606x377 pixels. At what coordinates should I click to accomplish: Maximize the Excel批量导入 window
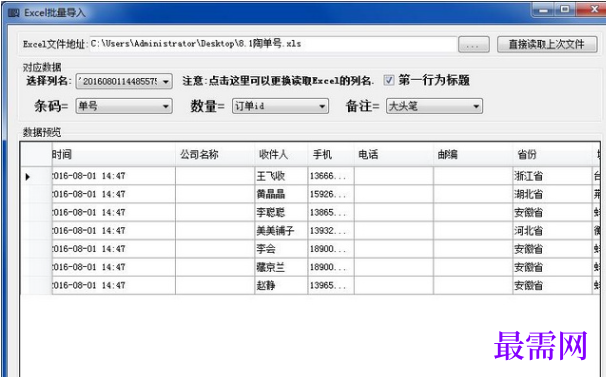point(565,10)
